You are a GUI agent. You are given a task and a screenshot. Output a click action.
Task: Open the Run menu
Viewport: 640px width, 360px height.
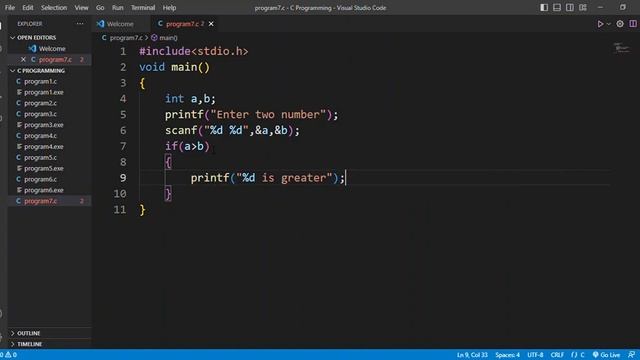coord(118,7)
